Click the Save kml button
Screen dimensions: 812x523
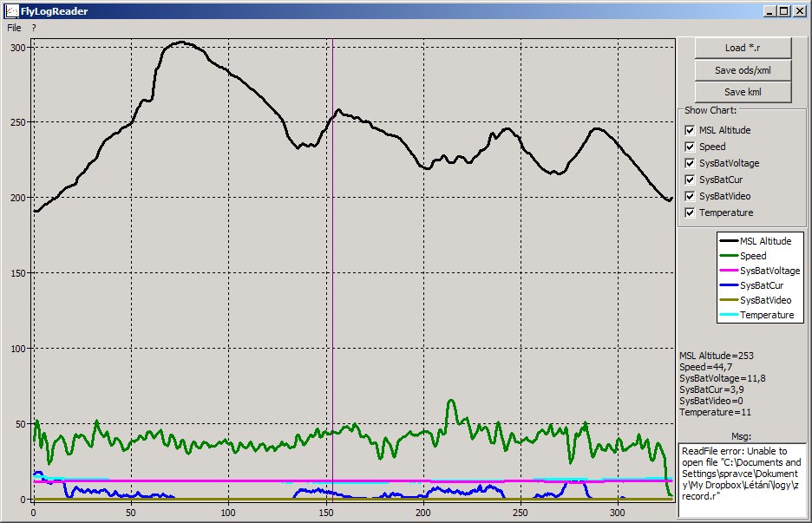(x=743, y=93)
